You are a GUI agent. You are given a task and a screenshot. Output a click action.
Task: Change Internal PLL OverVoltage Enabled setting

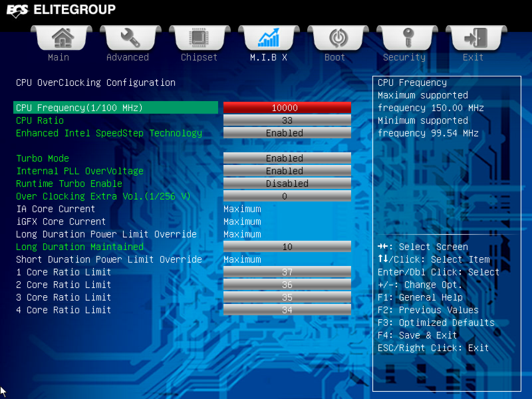pyautogui.click(x=287, y=171)
